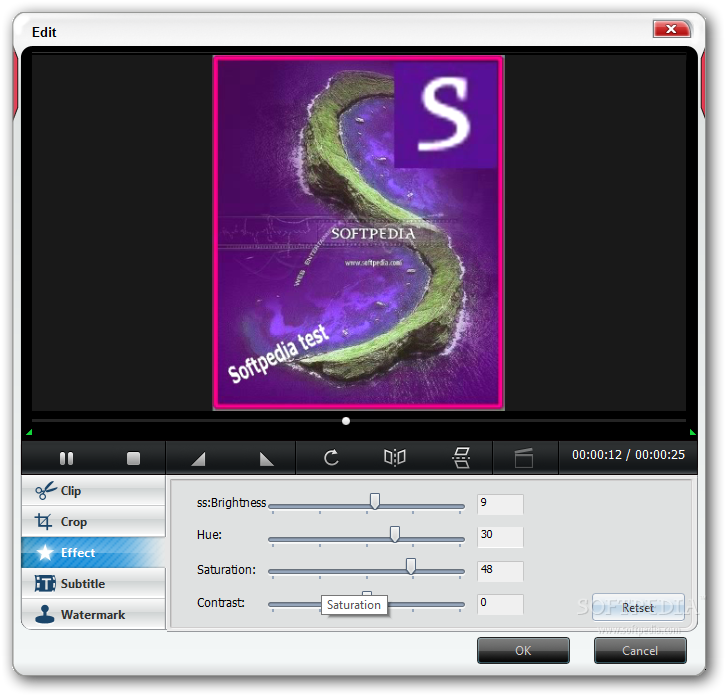This screenshot has height=696, width=726.
Task: Open the Clip tab
Action: pyautogui.click(x=93, y=490)
